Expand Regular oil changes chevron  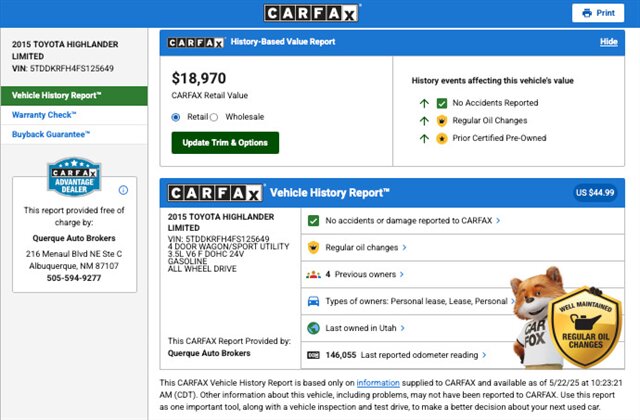(404, 247)
